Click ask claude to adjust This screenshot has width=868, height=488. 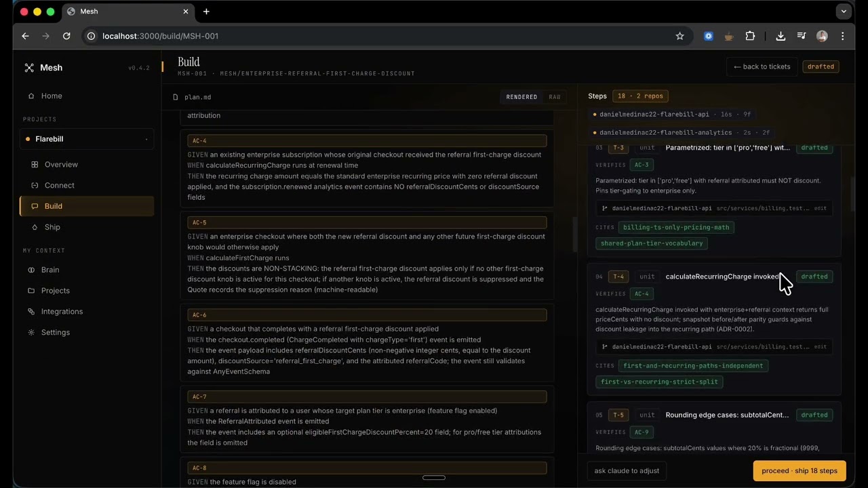(627, 471)
